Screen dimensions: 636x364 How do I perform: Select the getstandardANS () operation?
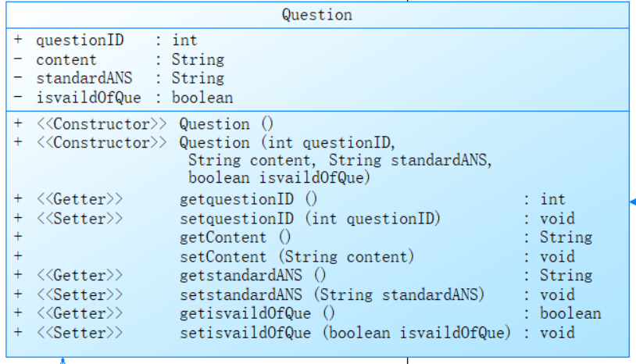[x=252, y=276]
